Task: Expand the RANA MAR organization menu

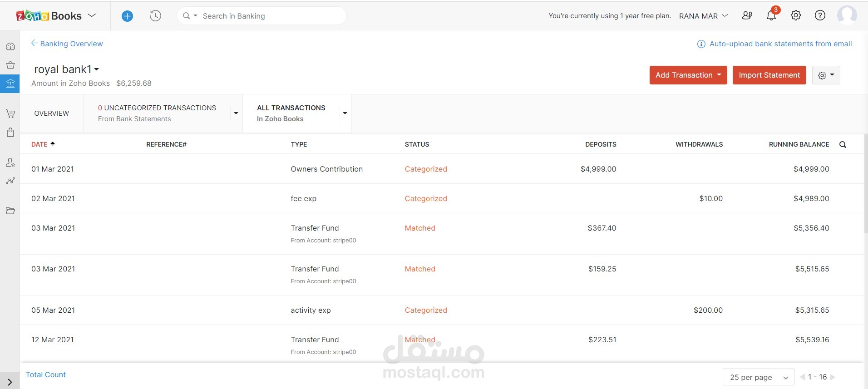Action: pyautogui.click(x=703, y=16)
